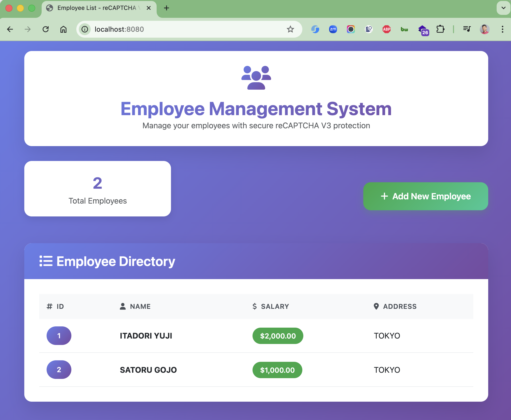Bookmark this page with the star icon
Screen dimensions: 511x420
290,29
